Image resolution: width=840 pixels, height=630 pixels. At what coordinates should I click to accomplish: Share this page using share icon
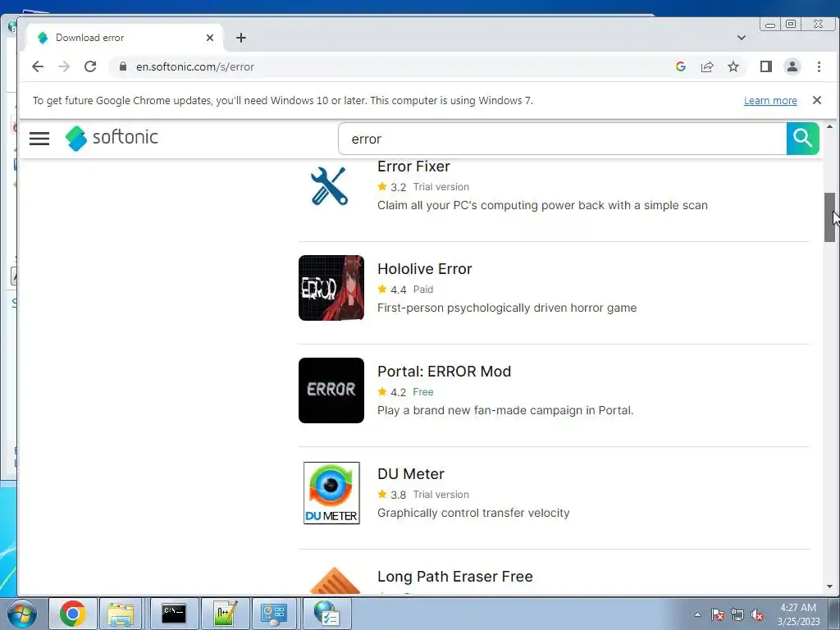[x=707, y=66]
